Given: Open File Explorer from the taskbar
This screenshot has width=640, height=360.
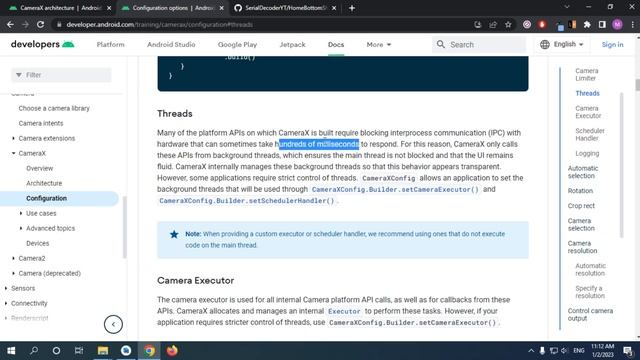Looking at the screenshot, I should [x=102, y=351].
